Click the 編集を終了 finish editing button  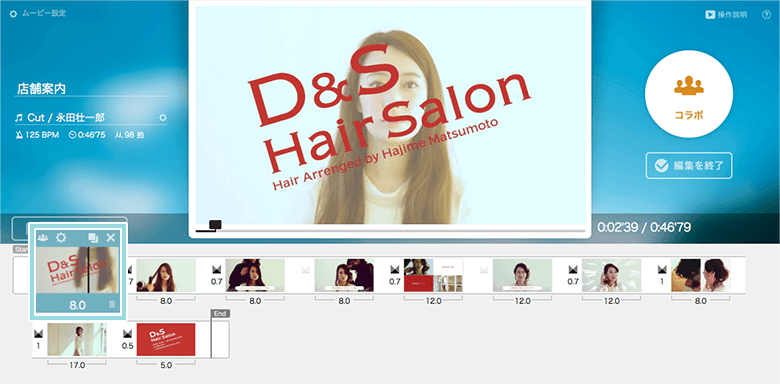(689, 166)
